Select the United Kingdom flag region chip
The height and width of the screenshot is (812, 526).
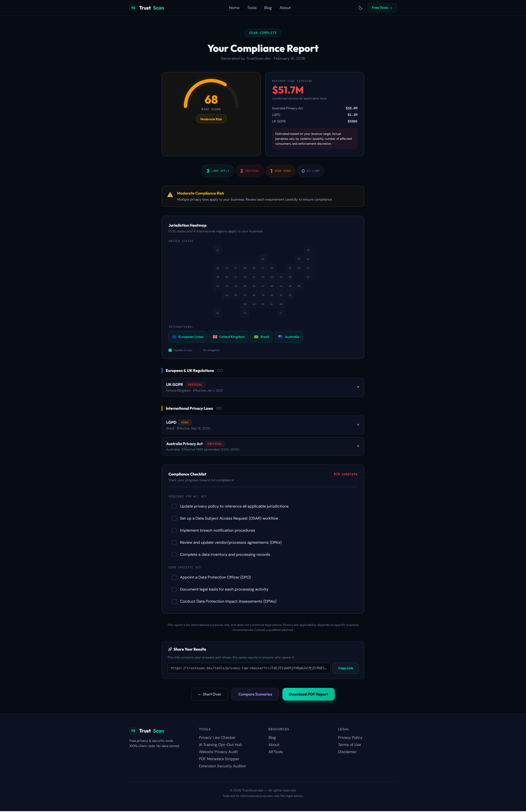tap(215, 337)
